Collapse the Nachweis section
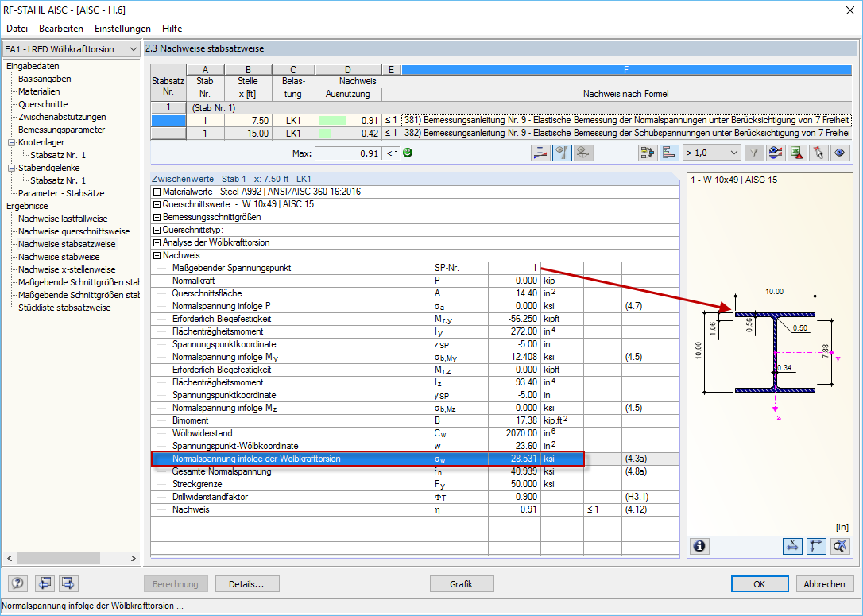 pyautogui.click(x=157, y=255)
